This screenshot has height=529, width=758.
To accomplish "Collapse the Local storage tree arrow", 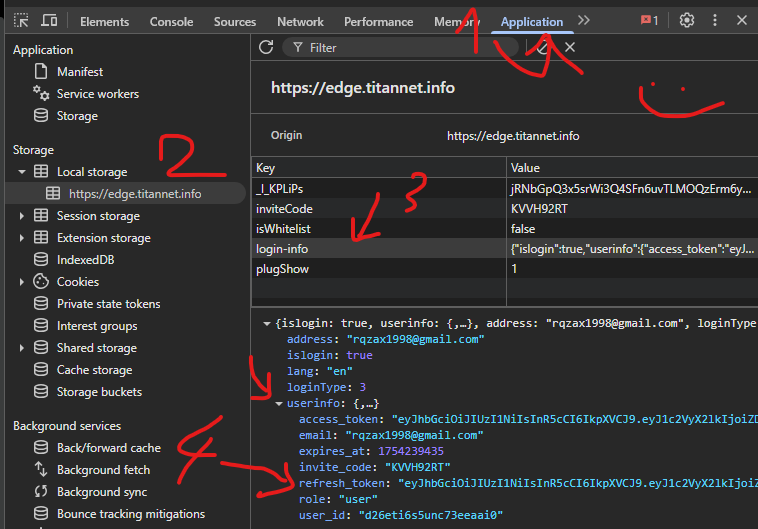I will click(x=22, y=172).
